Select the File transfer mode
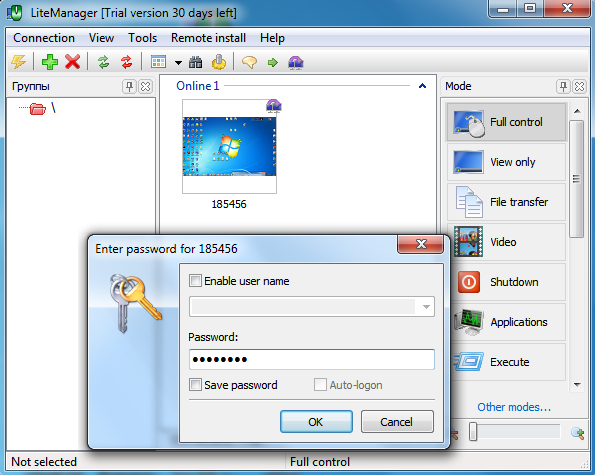This screenshot has width=595, height=475. pos(506,202)
